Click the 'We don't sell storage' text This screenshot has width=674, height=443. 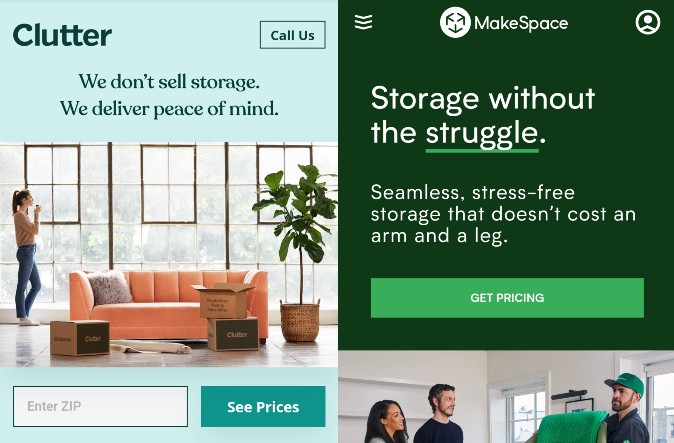(169, 82)
